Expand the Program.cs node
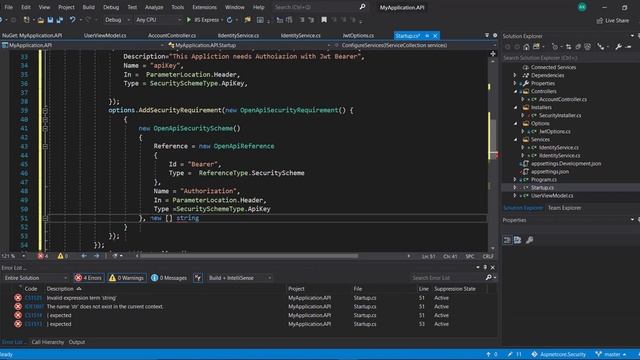This screenshot has height=360, width=640. [x=515, y=180]
